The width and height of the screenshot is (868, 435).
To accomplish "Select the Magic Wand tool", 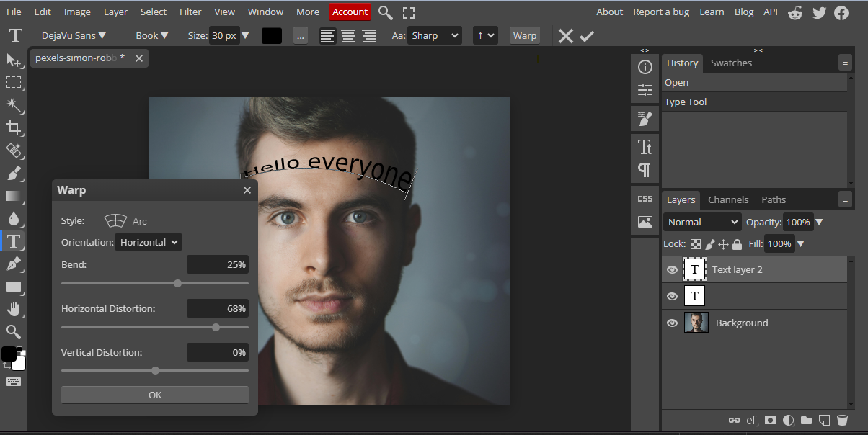I will [14, 106].
